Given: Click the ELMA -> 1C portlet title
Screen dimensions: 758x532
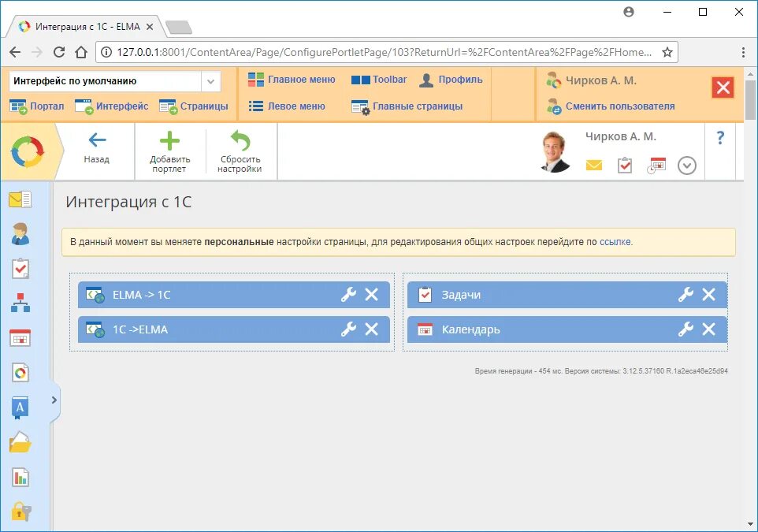Looking at the screenshot, I should 141,295.
